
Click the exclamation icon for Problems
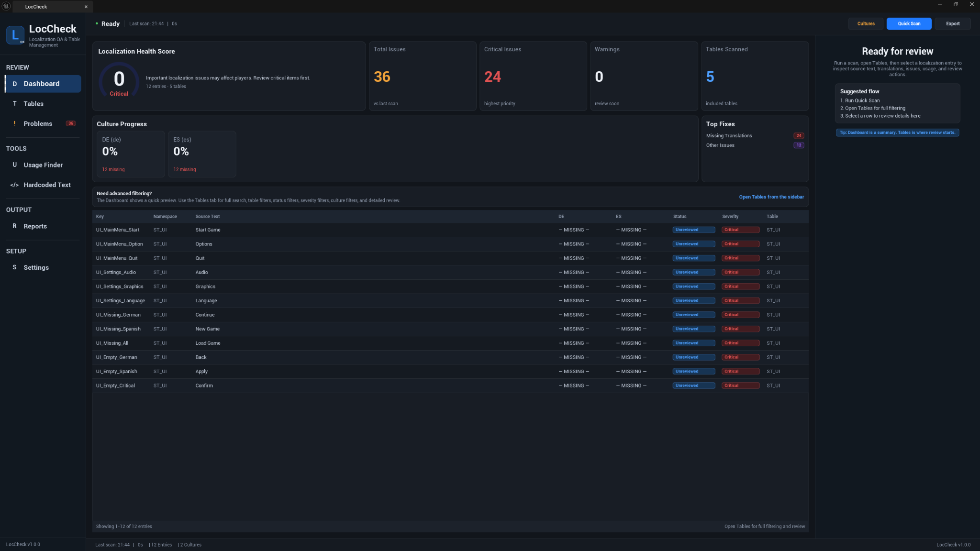(14, 123)
